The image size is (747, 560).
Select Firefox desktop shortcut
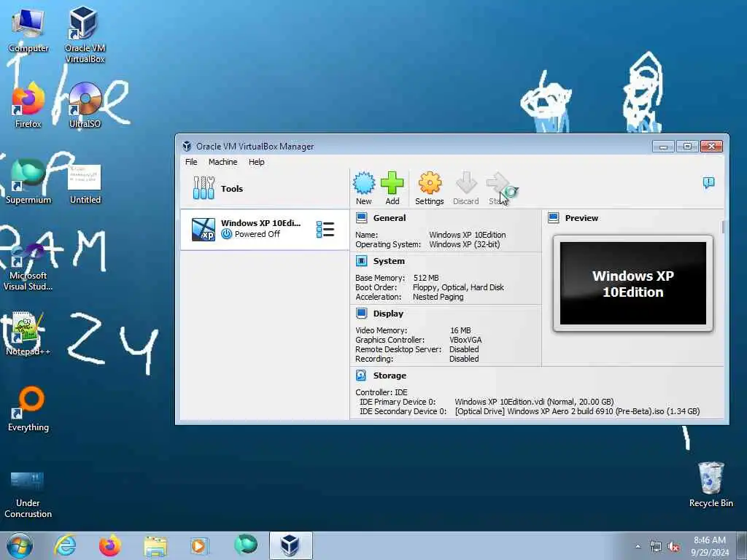pos(28,105)
